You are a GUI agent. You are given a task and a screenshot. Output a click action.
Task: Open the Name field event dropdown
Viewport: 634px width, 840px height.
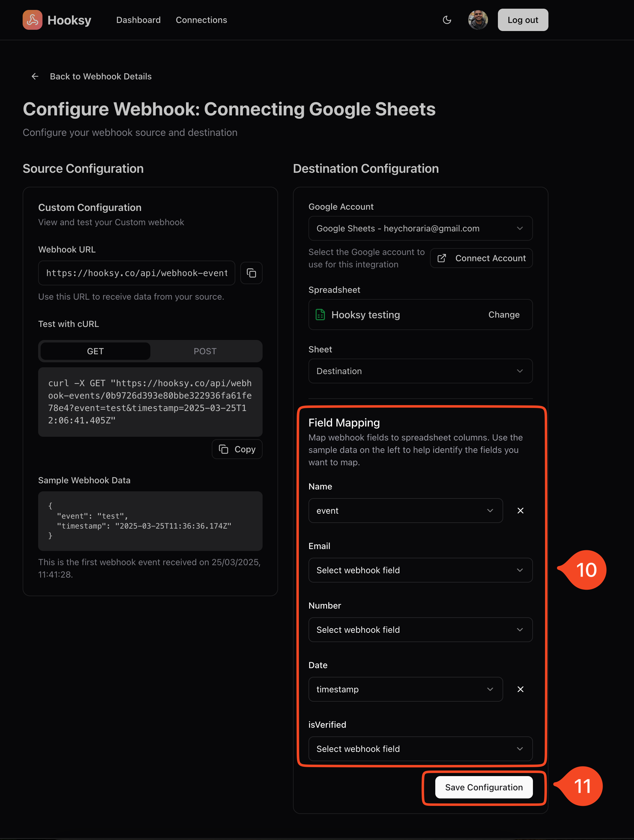click(406, 510)
